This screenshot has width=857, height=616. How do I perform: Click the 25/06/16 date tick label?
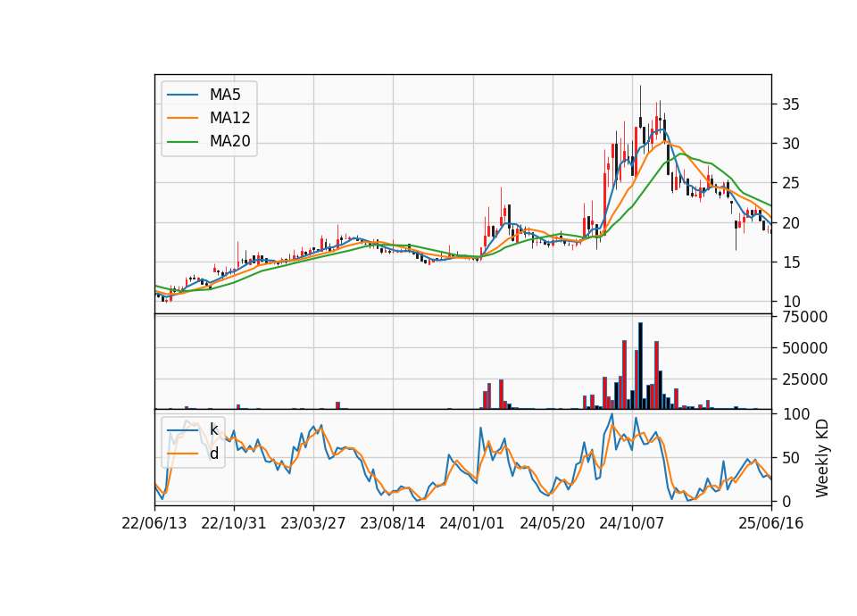(771, 523)
